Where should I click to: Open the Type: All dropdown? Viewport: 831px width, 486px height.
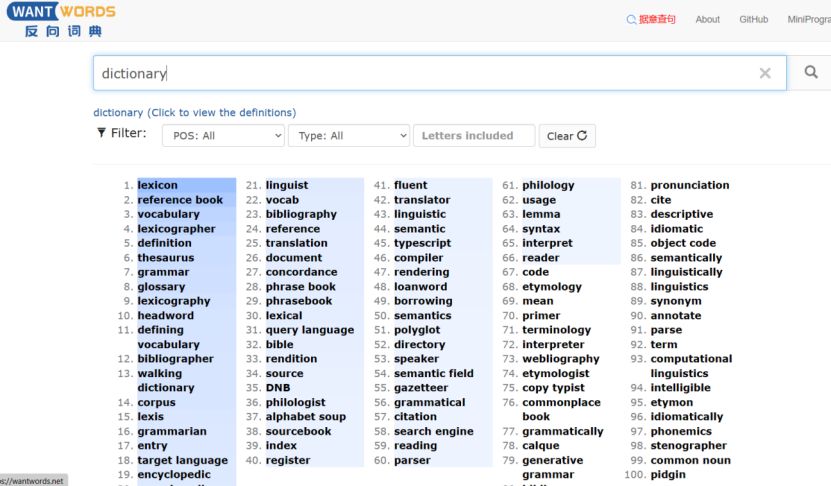(x=349, y=136)
